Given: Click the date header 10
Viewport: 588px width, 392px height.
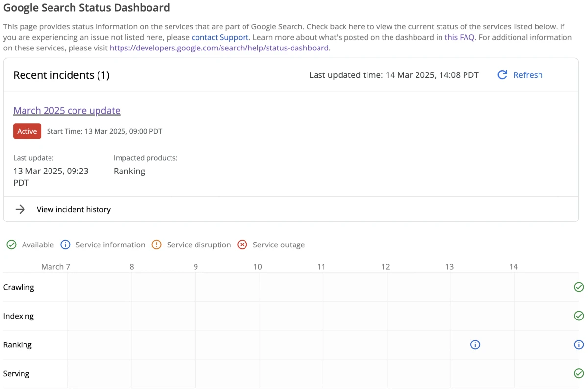Looking at the screenshot, I should 258,267.
